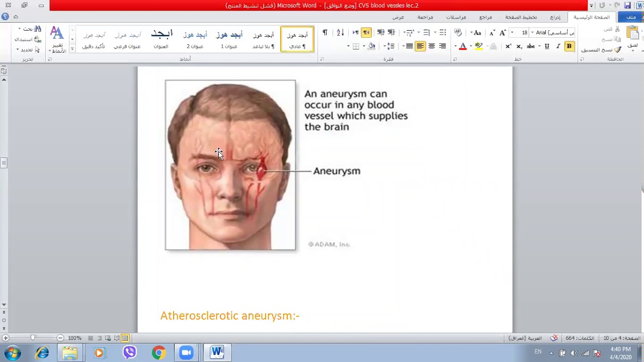
Task: Click the Numbering list icon
Action: 427,33
